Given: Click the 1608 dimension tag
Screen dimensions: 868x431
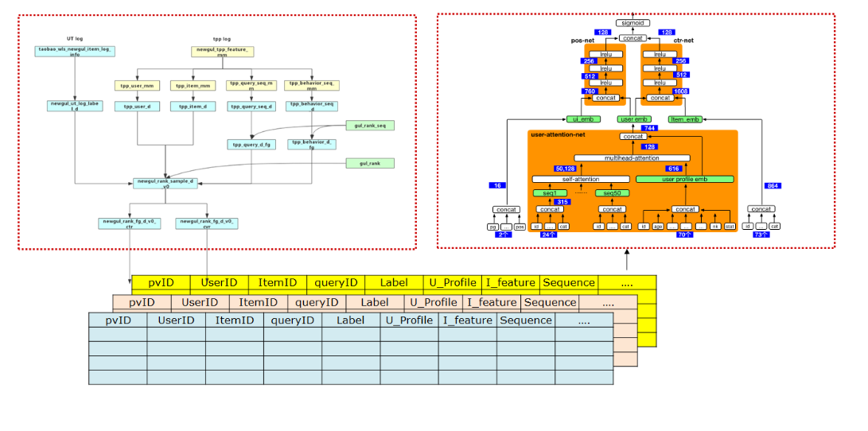Looking at the screenshot, I should click(681, 91).
